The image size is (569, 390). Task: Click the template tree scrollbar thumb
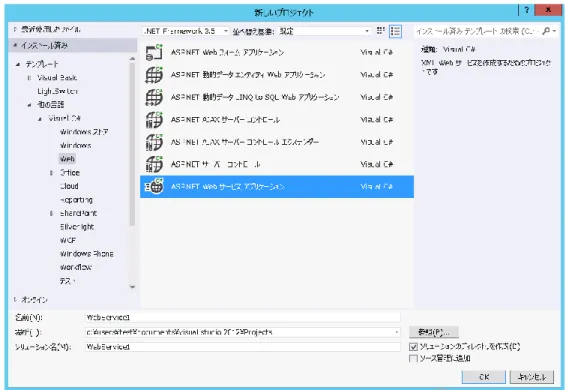(x=132, y=144)
